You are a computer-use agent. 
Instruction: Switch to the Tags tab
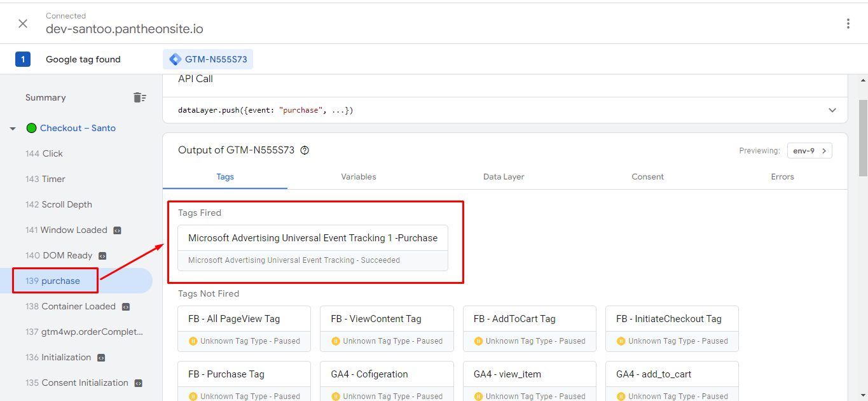225,176
